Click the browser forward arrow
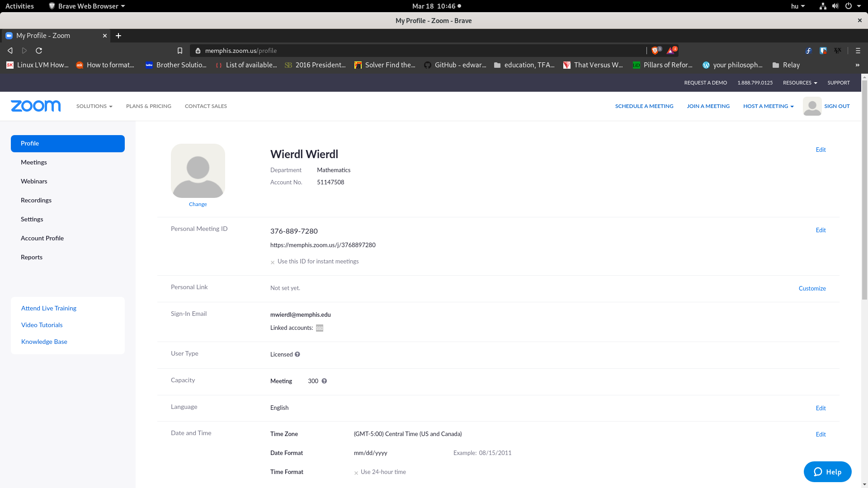Screen dimensions: 868x488 24,51
